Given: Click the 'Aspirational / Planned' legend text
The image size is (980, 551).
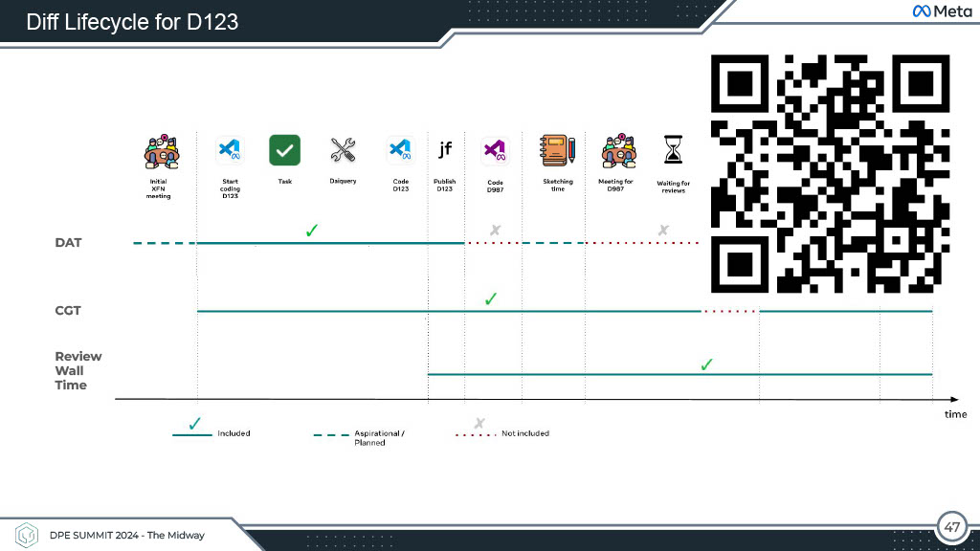Looking at the screenshot, I should tap(379, 438).
